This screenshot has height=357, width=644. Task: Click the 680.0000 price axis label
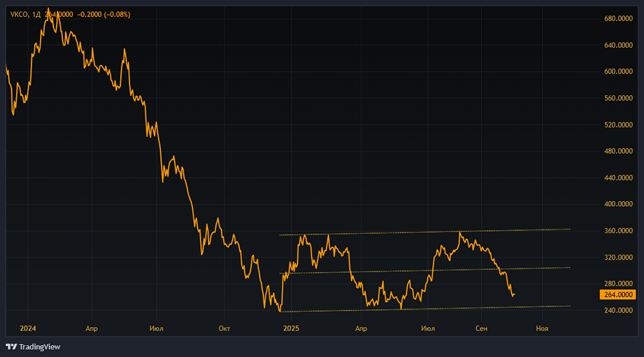[x=618, y=19]
